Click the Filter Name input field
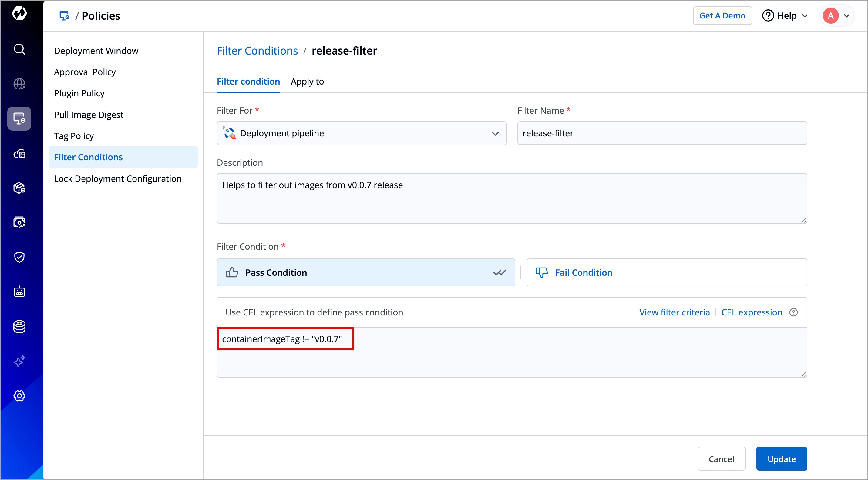 pyautogui.click(x=661, y=133)
